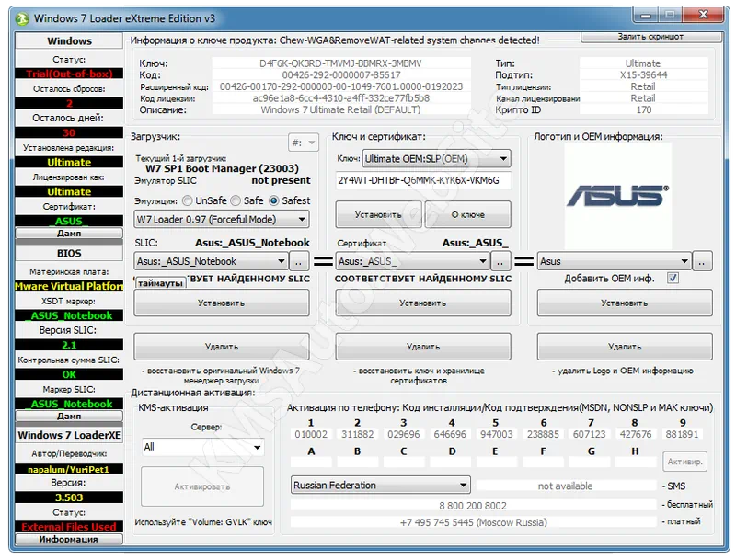Click the Залить скриншот button
Image resolution: width=736 pixels, height=560 pixels.
(x=650, y=37)
